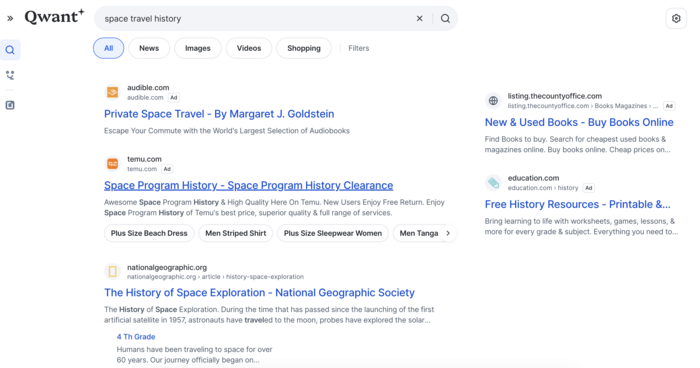
Task: Switch to the Shopping tab
Action: coord(304,48)
